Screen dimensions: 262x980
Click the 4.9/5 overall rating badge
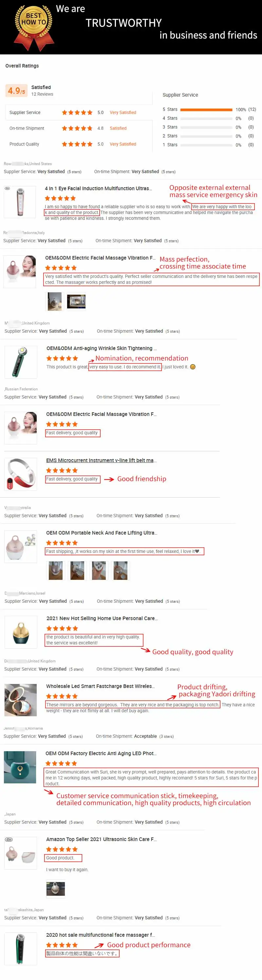point(16,90)
